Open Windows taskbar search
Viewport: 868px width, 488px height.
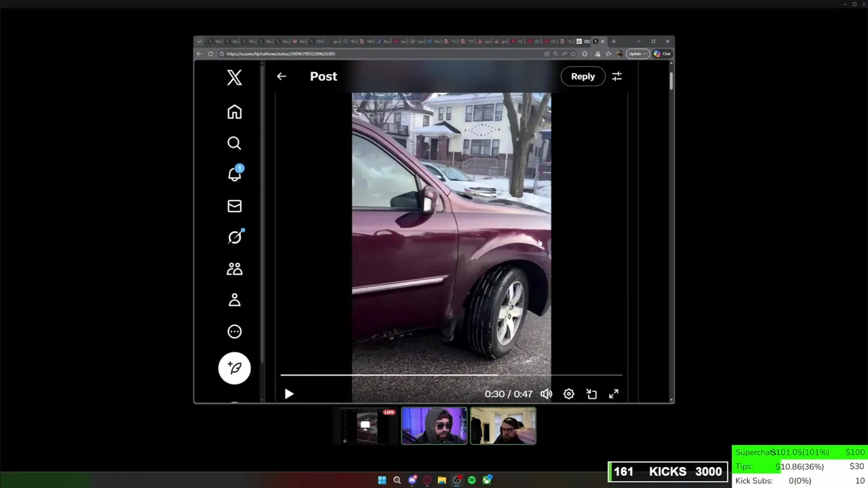pyautogui.click(x=397, y=480)
